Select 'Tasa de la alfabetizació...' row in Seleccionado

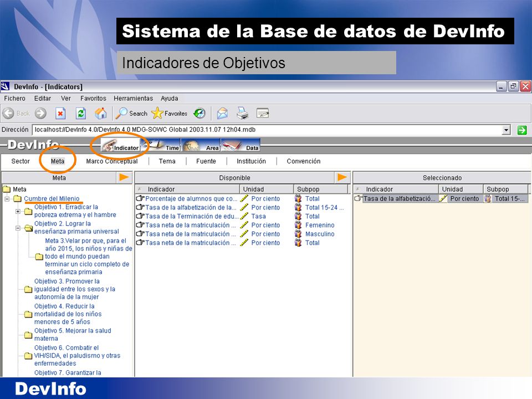click(441, 199)
